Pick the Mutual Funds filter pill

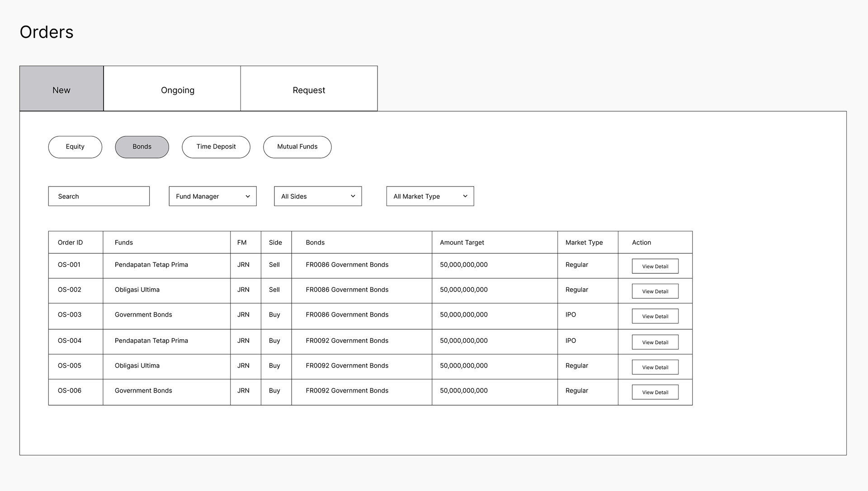click(x=297, y=147)
